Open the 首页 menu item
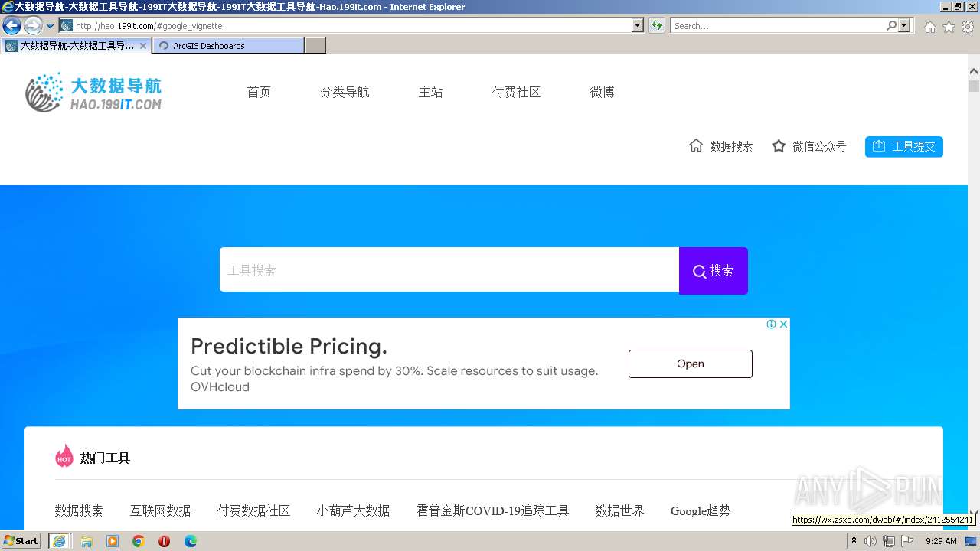The height and width of the screenshot is (551, 980). coord(259,92)
